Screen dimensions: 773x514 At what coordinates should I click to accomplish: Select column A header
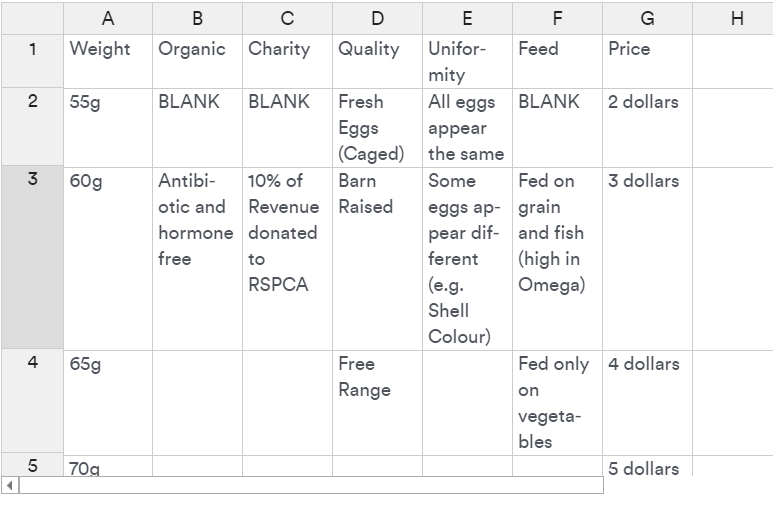click(x=108, y=18)
